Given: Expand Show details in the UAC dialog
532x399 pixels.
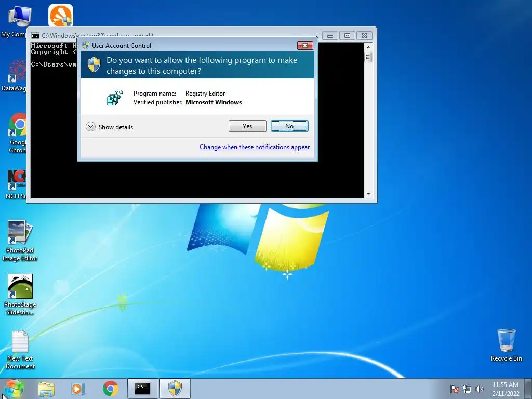Looking at the screenshot, I should 110,127.
